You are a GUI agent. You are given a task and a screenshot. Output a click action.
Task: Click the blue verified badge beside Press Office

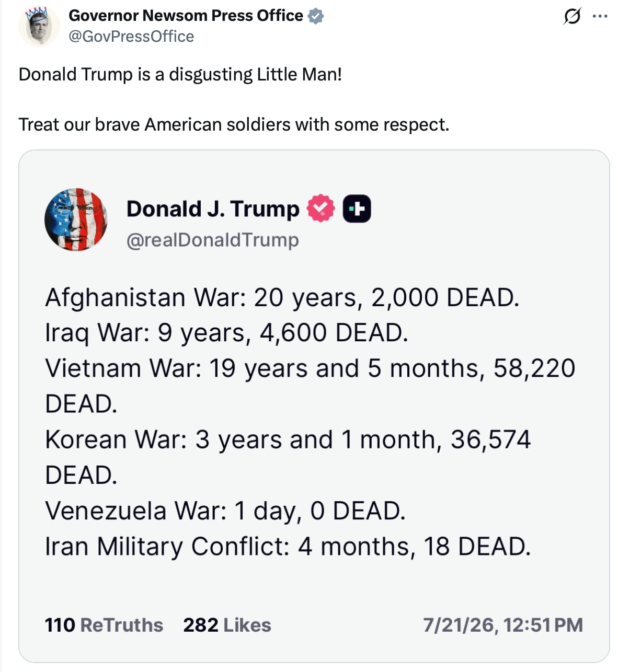click(x=315, y=16)
